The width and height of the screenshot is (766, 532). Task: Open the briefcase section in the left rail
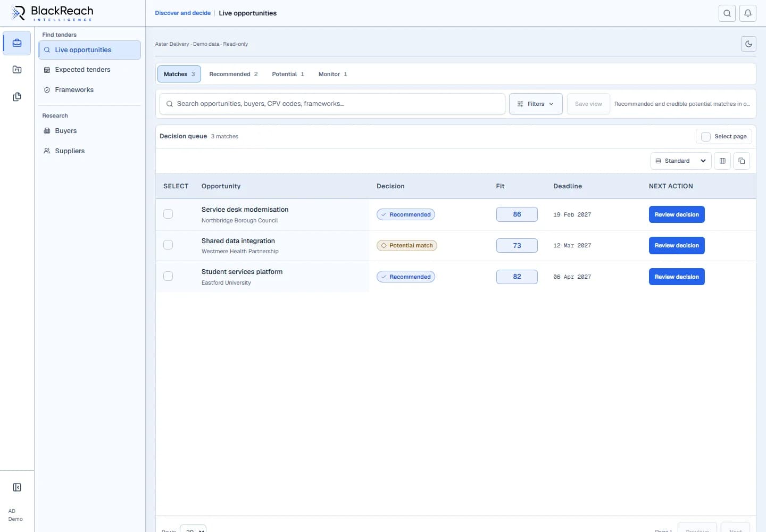pyautogui.click(x=17, y=43)
